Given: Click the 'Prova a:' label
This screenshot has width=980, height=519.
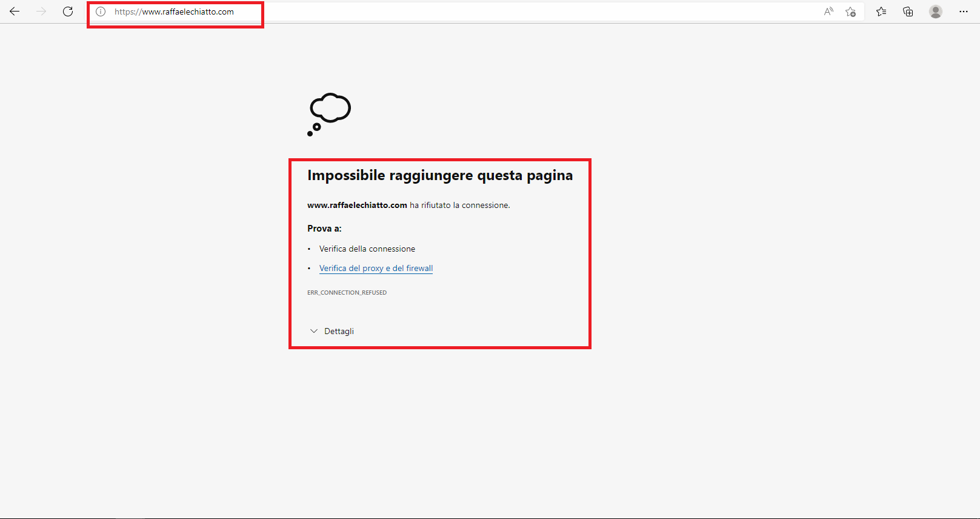Looking at the screenshot, I should [x=324, y=229].
